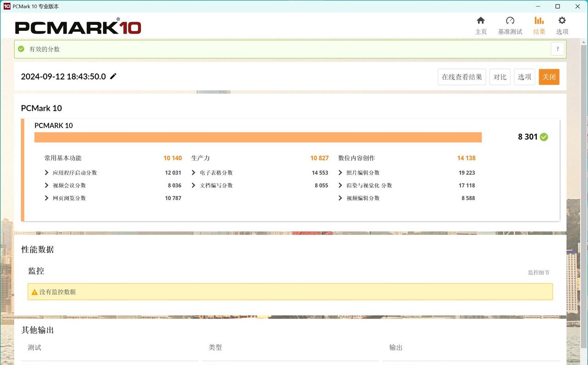Click the 监控 subsection heading
Viewport: 588px width, 365px height.
tap(36, 271)
